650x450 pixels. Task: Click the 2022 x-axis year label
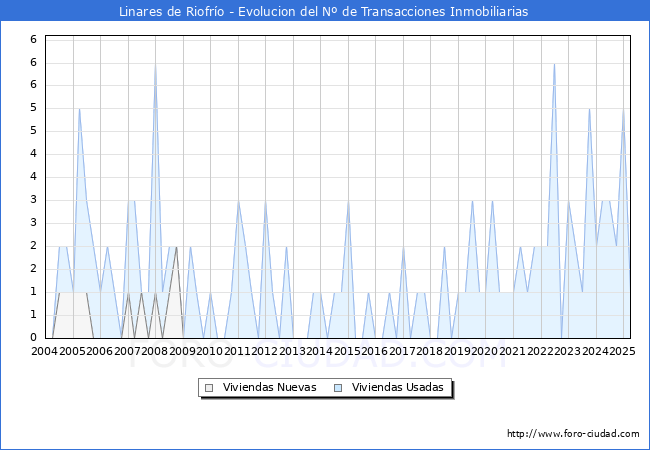coord(540,351)
